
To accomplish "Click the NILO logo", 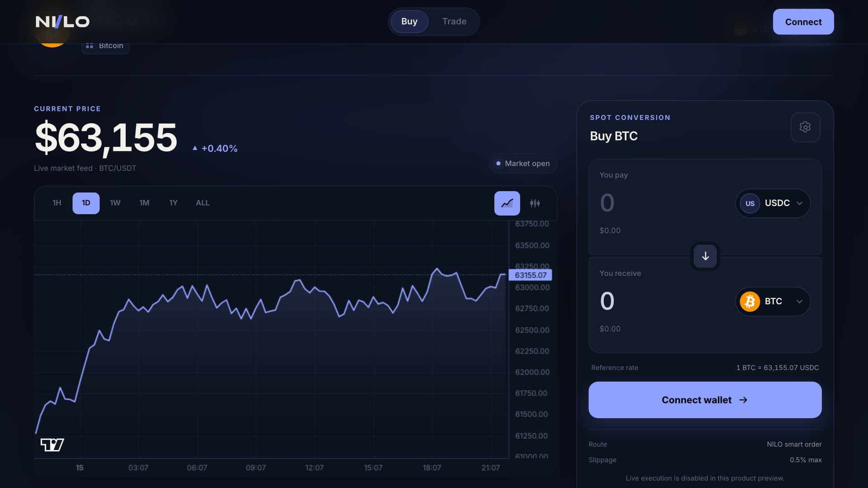I will (x=62, y=22).
